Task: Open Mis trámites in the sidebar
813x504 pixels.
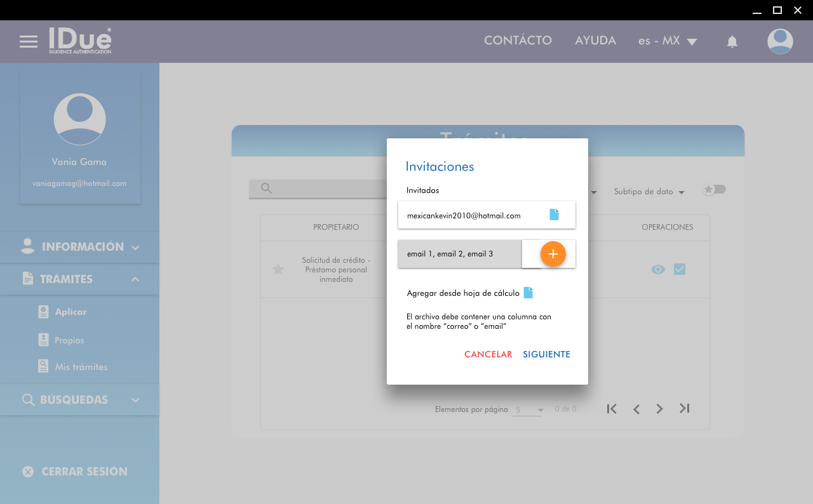Action: 81,367
